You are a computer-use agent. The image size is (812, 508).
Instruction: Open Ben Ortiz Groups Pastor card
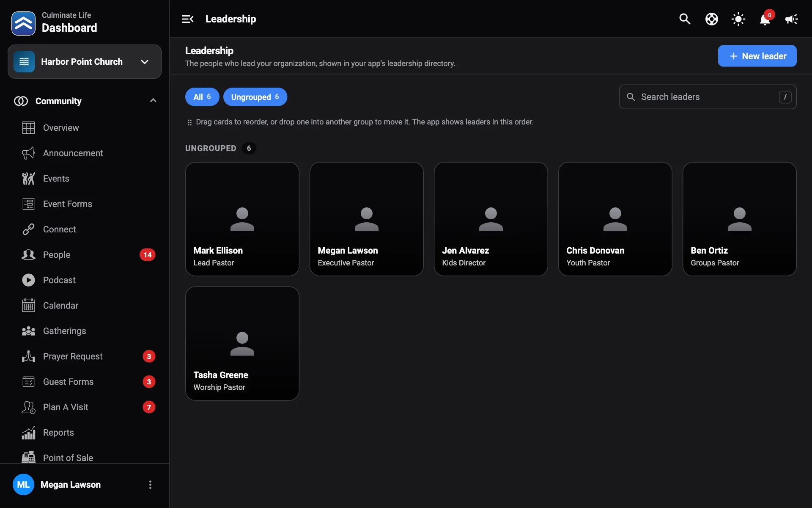(740, 219)
